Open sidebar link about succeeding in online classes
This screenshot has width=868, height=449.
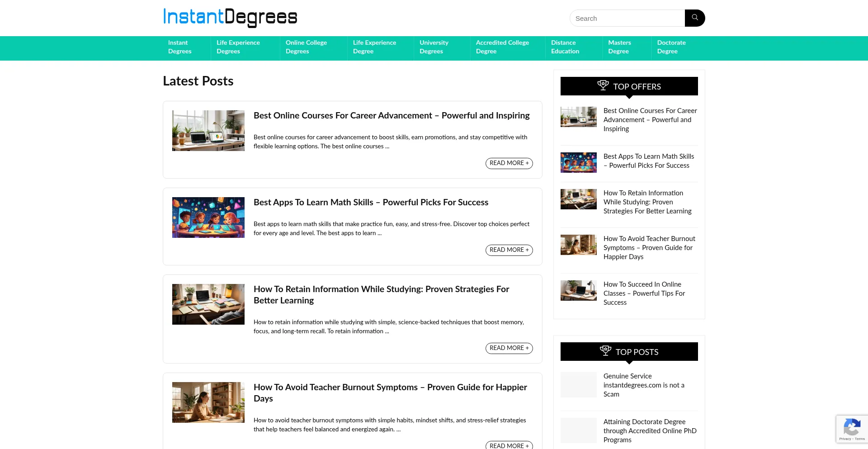point(644,293)
